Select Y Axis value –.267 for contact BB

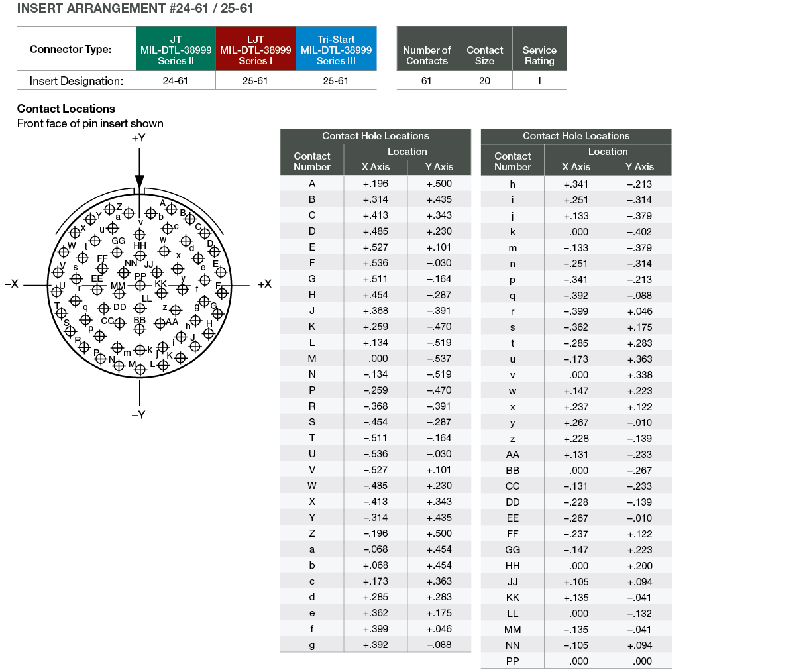click(x=639, y=471)
